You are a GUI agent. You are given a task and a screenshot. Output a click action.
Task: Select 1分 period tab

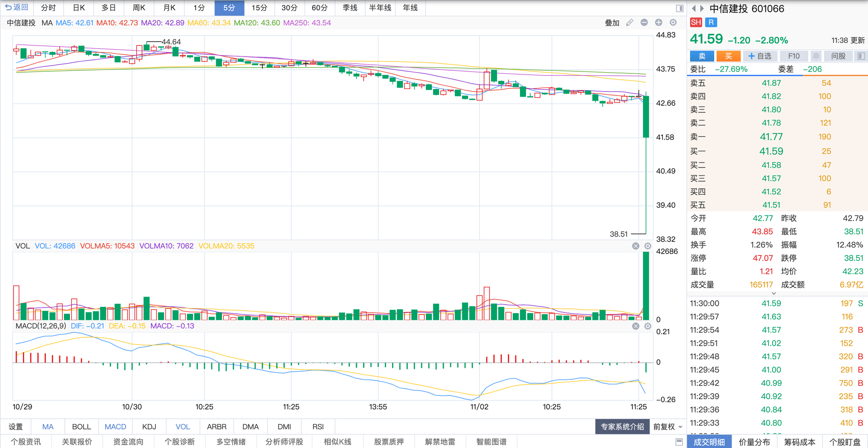coord(199,8)
